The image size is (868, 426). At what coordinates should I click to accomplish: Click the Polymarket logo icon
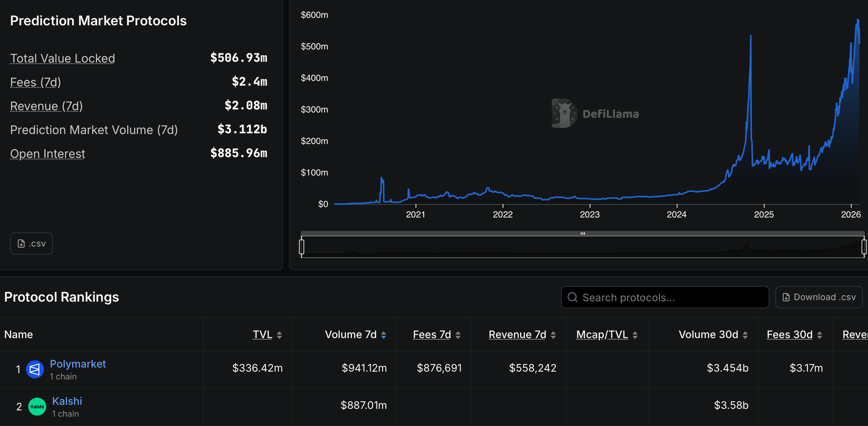pyautogui.click(x=35, y=369)
